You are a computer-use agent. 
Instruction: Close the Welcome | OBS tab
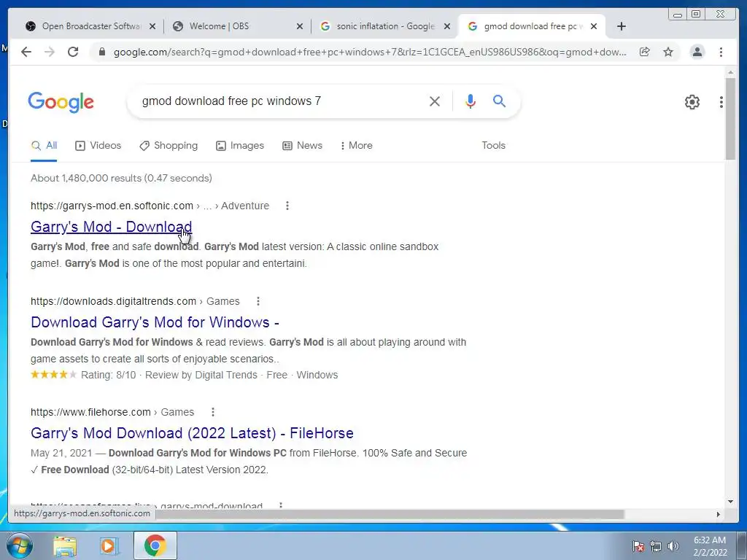[300, 26]
